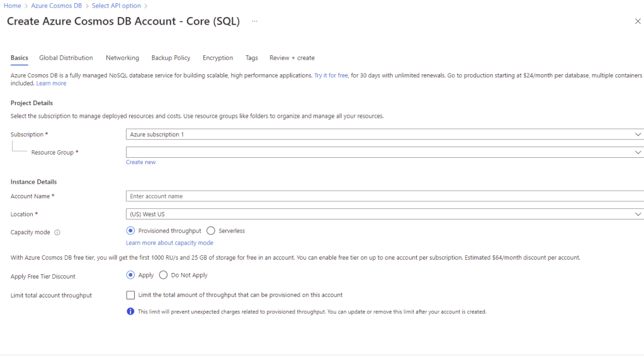The width and height of the screenshot is (644, 356).
Task: Open Learn more about capacity mode link
Action: click(169, 243)
